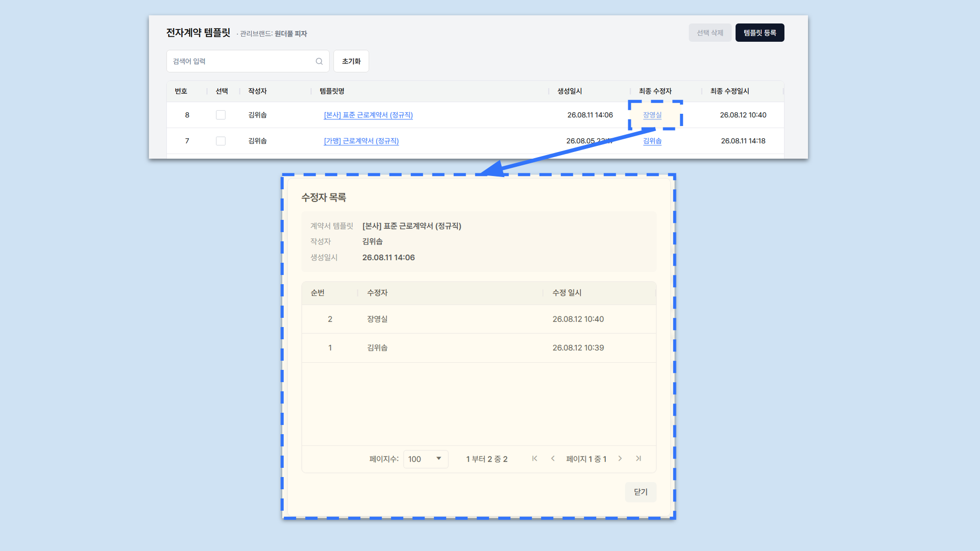Viewport: 980px width, 551px height.
Task: Close the 수정자 목록 dialog with 닫기
Action: [641, 492]
